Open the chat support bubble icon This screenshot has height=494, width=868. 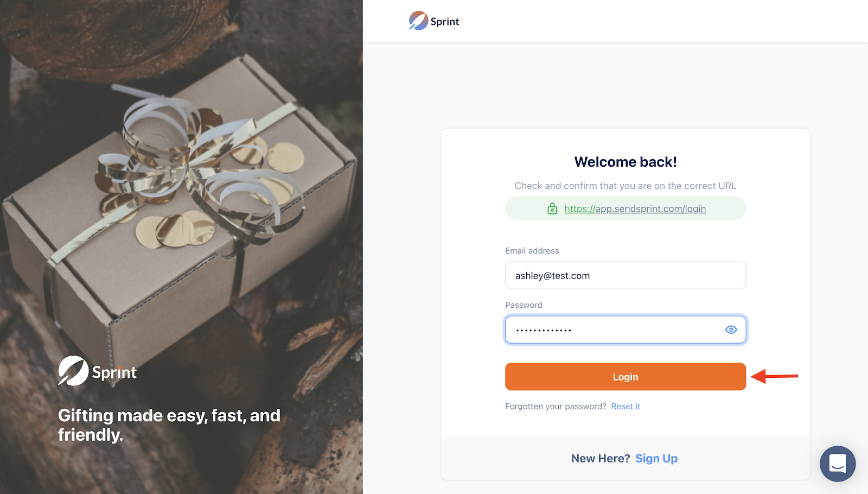[x=838, y=464]
